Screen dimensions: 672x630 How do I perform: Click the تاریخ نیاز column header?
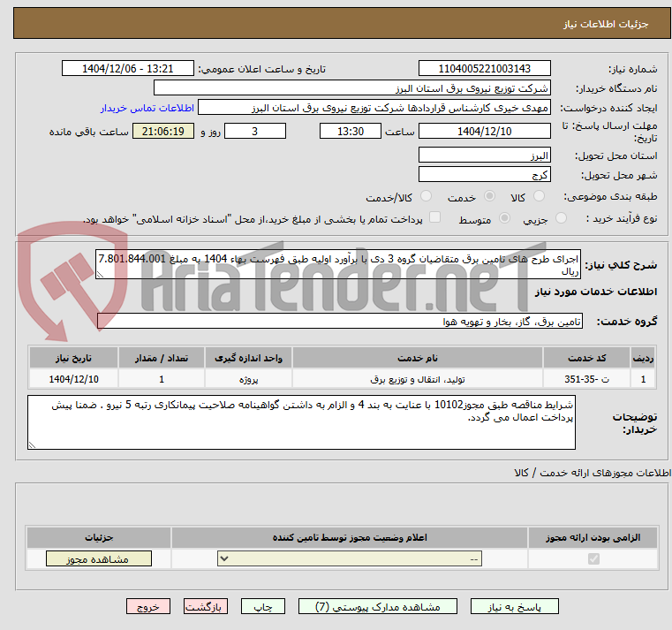coord(73,358)
